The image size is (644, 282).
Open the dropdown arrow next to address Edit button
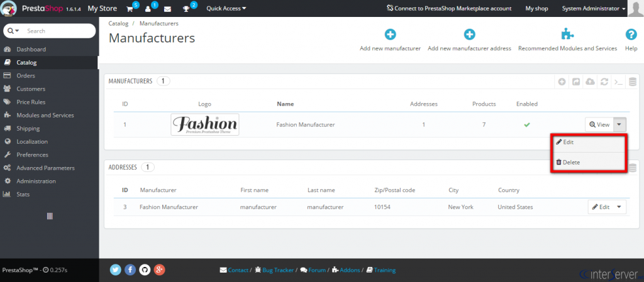(619, 207)
